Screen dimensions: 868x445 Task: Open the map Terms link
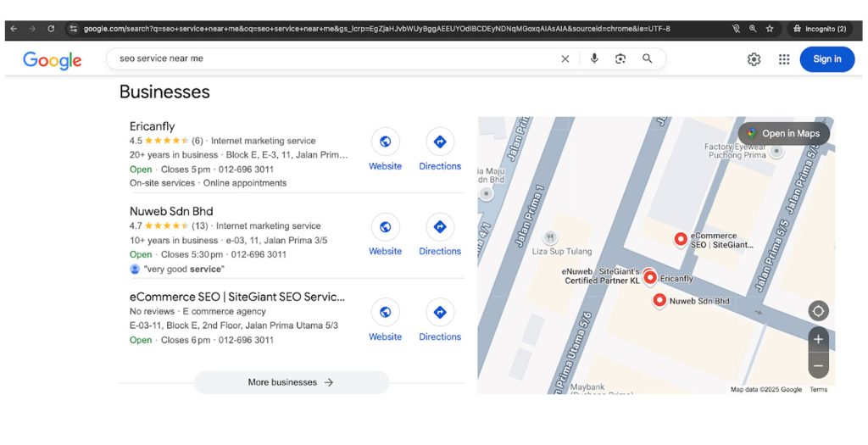(x=818, y=390)
